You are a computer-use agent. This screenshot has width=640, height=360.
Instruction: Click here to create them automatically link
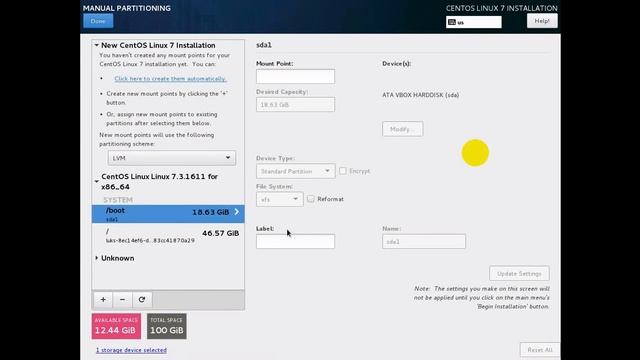pos(170,78)
